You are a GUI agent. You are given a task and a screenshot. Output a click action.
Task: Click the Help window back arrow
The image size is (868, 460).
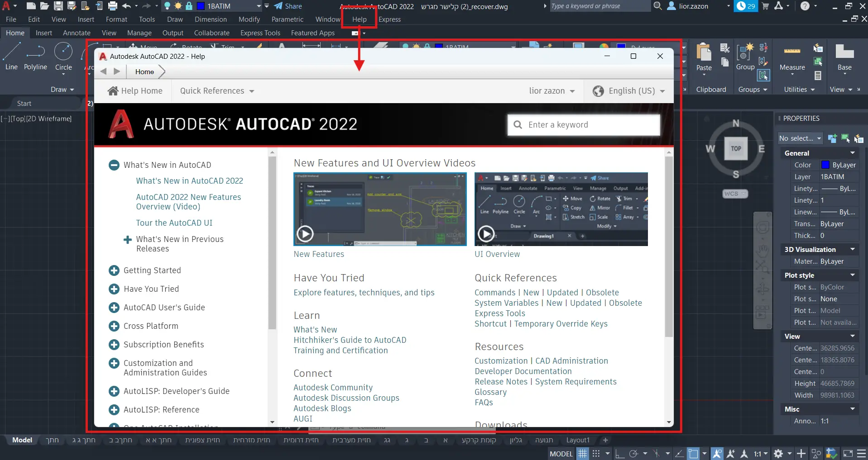104,71
